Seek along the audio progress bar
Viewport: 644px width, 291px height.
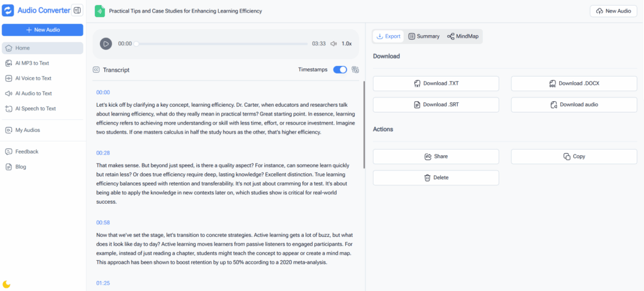coord(221,43)
